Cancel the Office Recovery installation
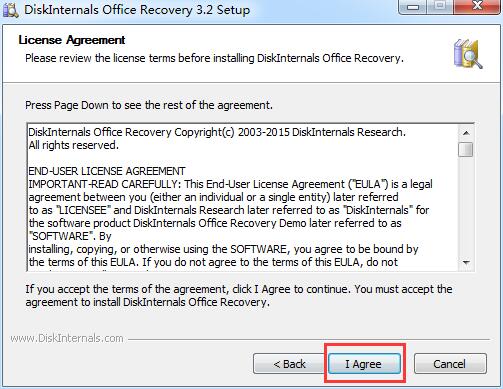Screen dimensions: 503x389 pos(450,364)
